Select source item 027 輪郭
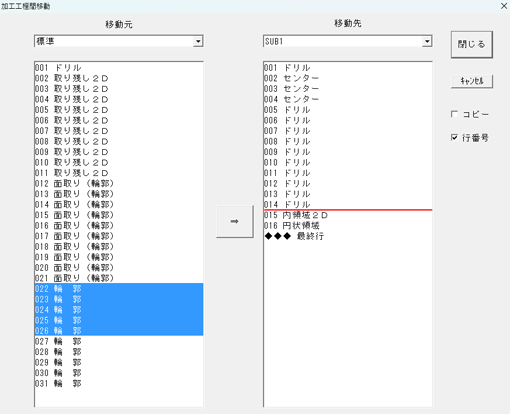 coord(119,341)
